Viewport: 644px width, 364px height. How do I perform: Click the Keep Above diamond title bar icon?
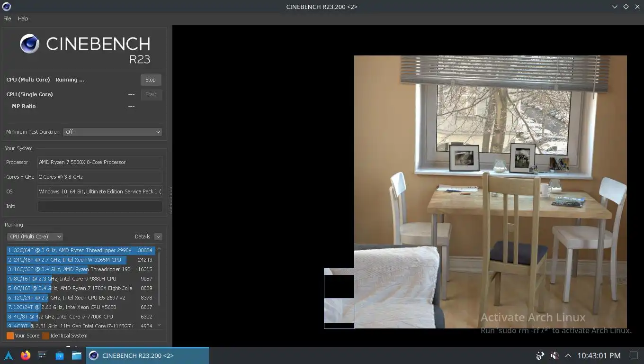626,7
